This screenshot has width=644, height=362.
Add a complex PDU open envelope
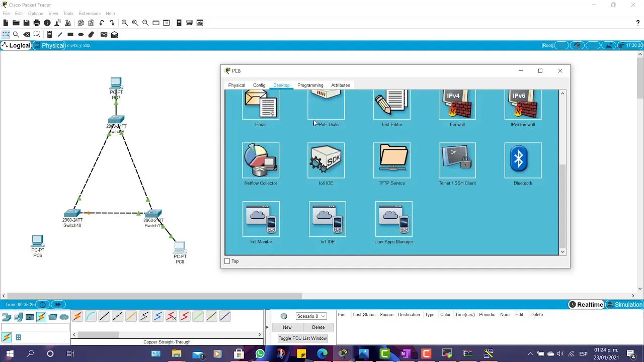pyautogui.click(x=114, y=35)
